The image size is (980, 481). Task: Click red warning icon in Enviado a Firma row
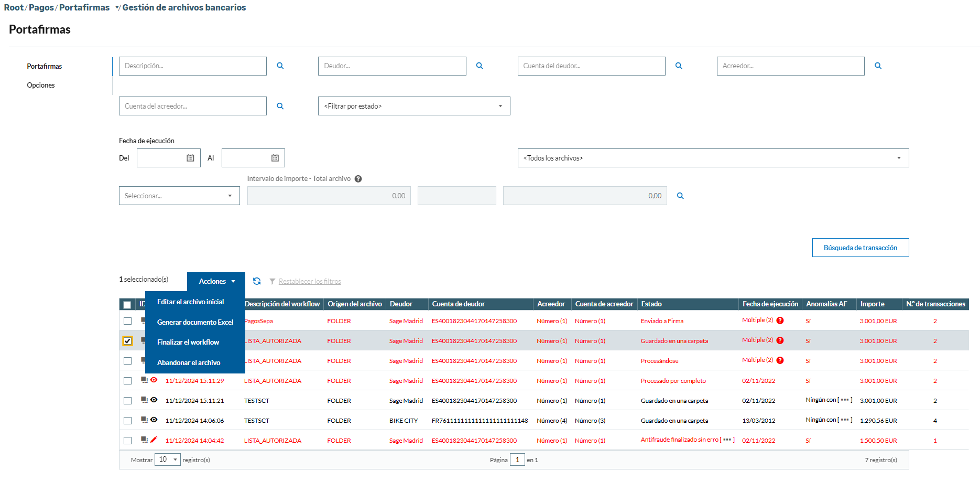tap(780, 320)
